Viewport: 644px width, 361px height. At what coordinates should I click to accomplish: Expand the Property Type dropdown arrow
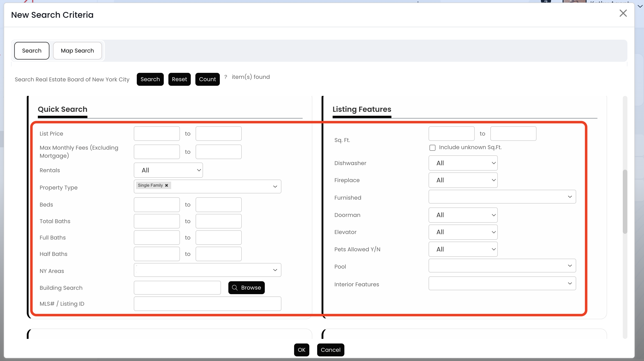[275, 186]
